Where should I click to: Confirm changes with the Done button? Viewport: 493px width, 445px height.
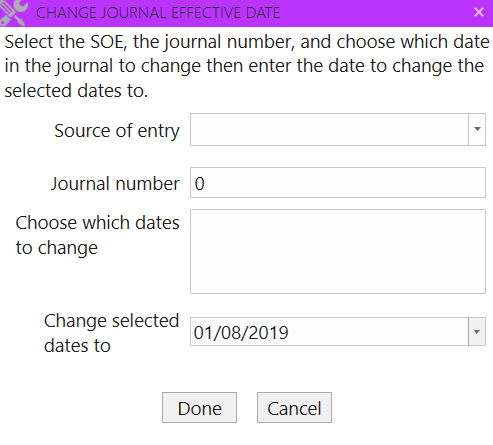(x=199, y=408)
